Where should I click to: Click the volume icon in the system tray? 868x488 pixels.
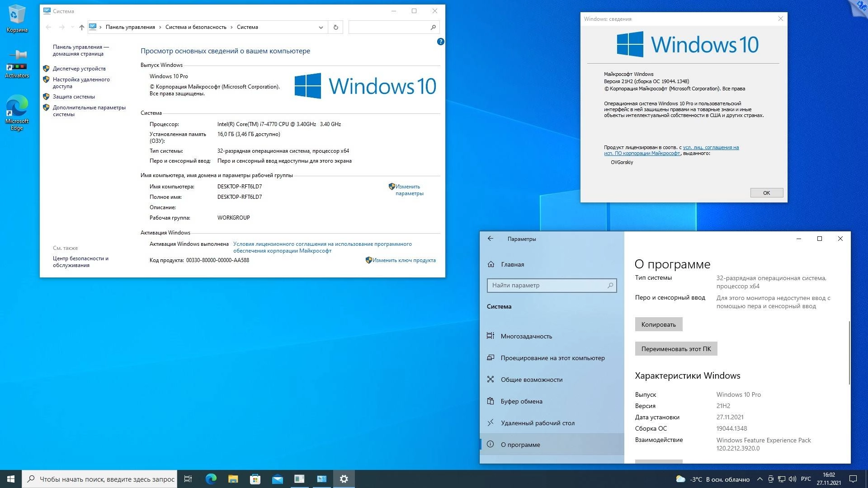click(x=793, y=479)
